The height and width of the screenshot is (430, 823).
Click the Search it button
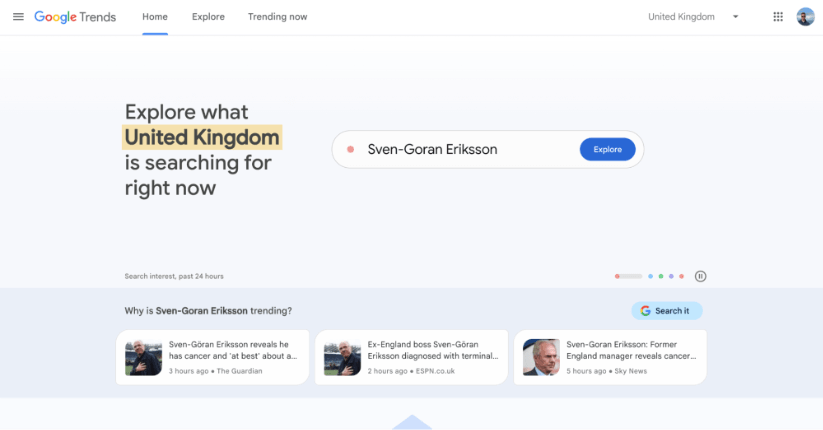click(x=667, y=311)
